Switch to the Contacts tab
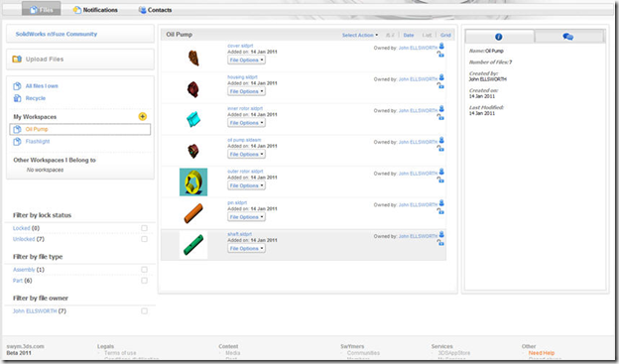Screen dimensions: 619x364 (x=155, y=10)
